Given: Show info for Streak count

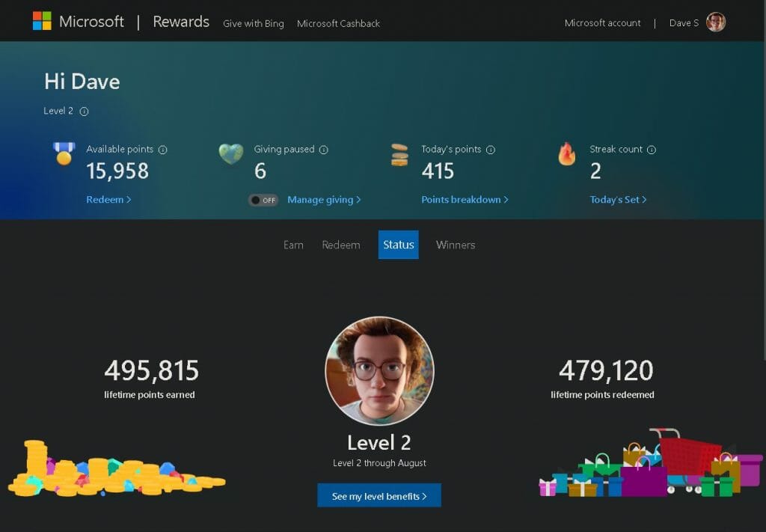Looking at the screenshot, I should 652,150.
